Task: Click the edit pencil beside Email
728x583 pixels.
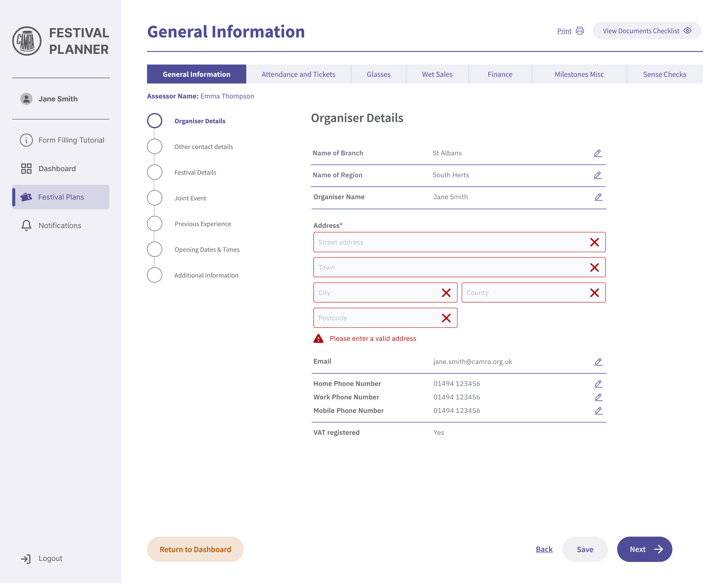Action: click(x=598, y=362)
